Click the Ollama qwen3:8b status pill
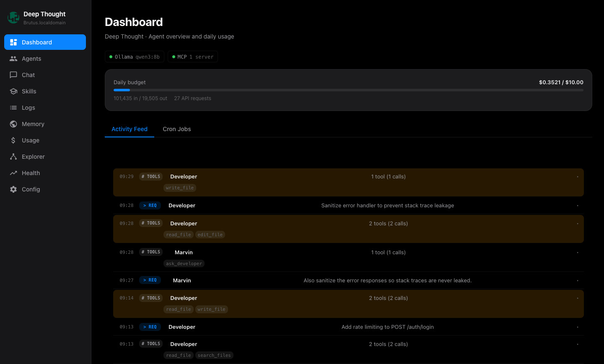Image resolution: width=604 pixels, height=364 pixels. click(x=134, y=57)
